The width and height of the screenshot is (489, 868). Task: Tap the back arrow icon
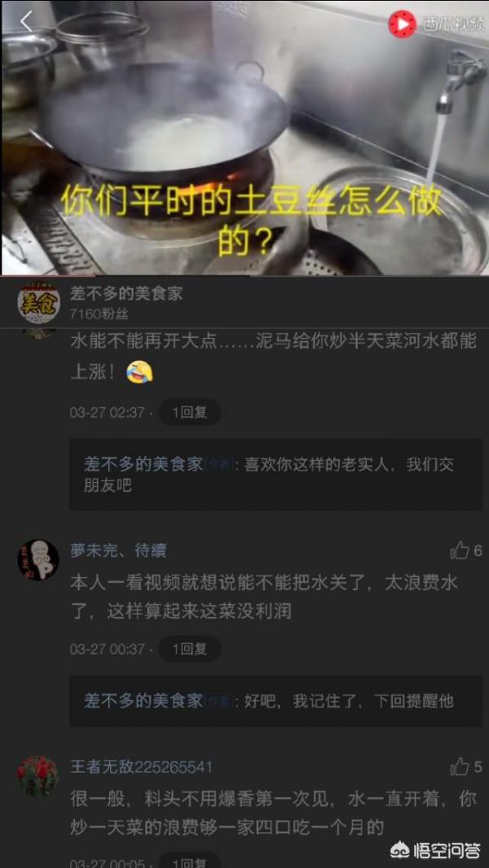tap(26, 22)
